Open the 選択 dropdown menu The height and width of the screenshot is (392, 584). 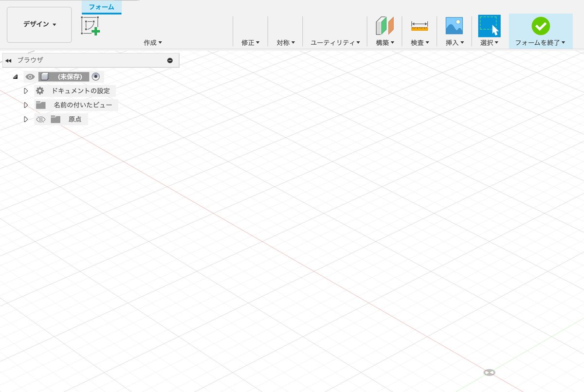[x=489, y=43]
